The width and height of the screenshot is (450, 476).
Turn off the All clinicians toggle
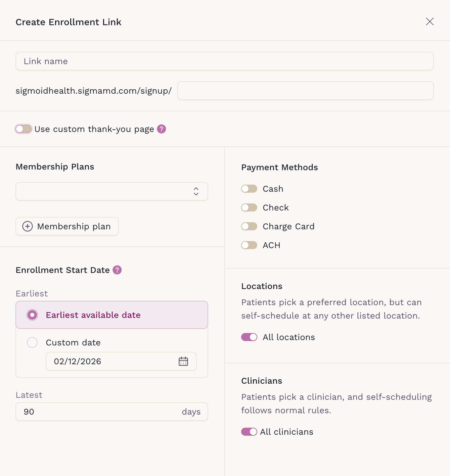[249, 432]
